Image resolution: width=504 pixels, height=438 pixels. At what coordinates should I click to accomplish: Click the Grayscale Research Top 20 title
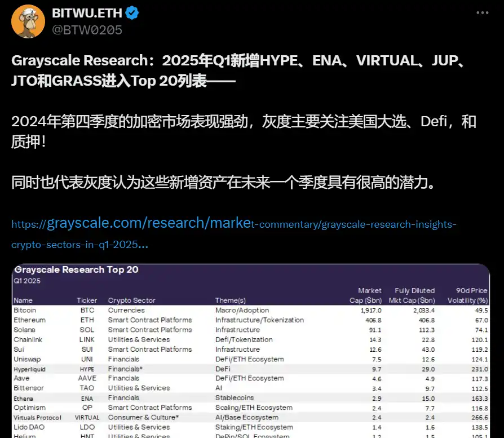76,269
